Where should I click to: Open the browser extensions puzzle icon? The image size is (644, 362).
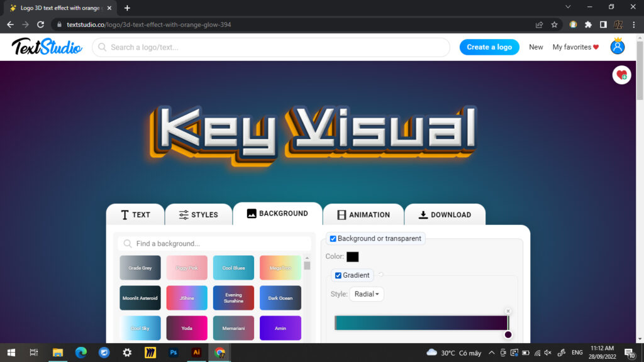pyautogui.click(x=588, y=25)
